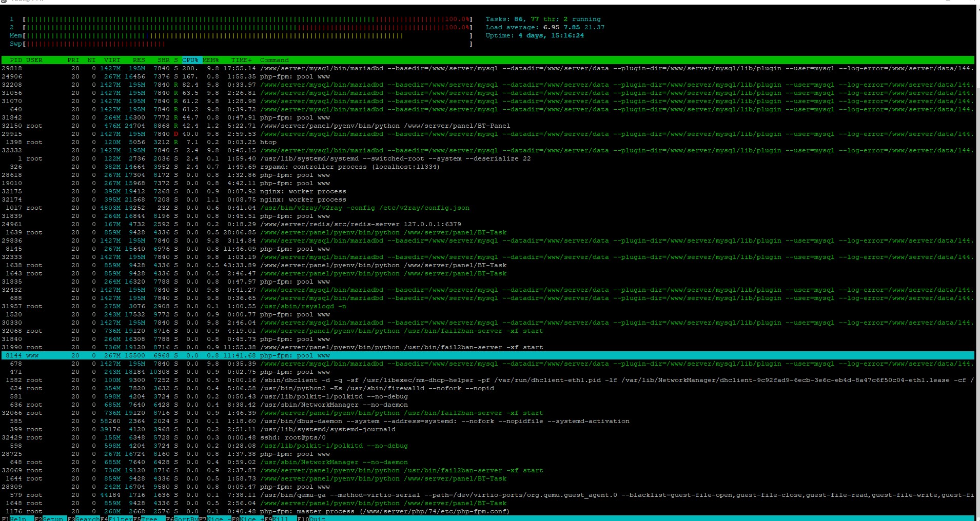Screen dimensions: 980x521
Task: Select the dbus-daemon process row
Action: coord(487,421)
